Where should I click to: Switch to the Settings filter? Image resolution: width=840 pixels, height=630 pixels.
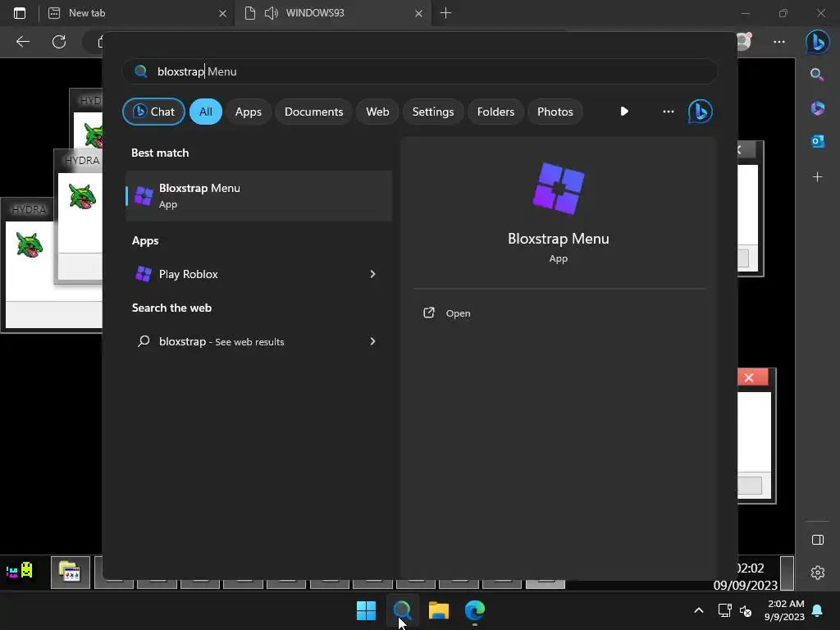pos(433,112)
